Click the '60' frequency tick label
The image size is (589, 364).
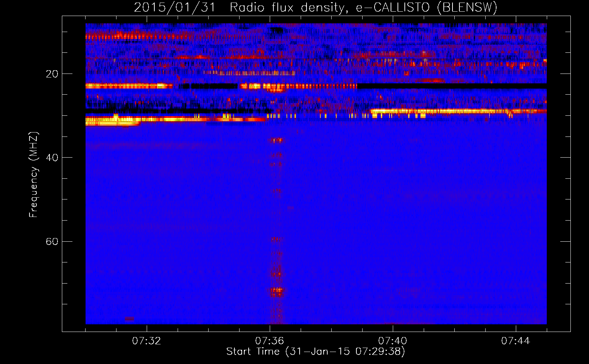pos(52,241)
